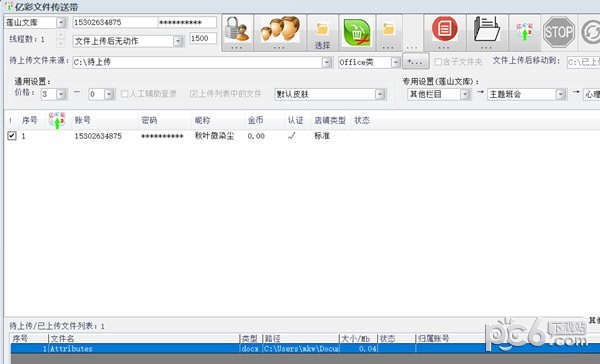The image size is (600, 364).
Task: Click the 认证 column header
Action: coord(295,120)
